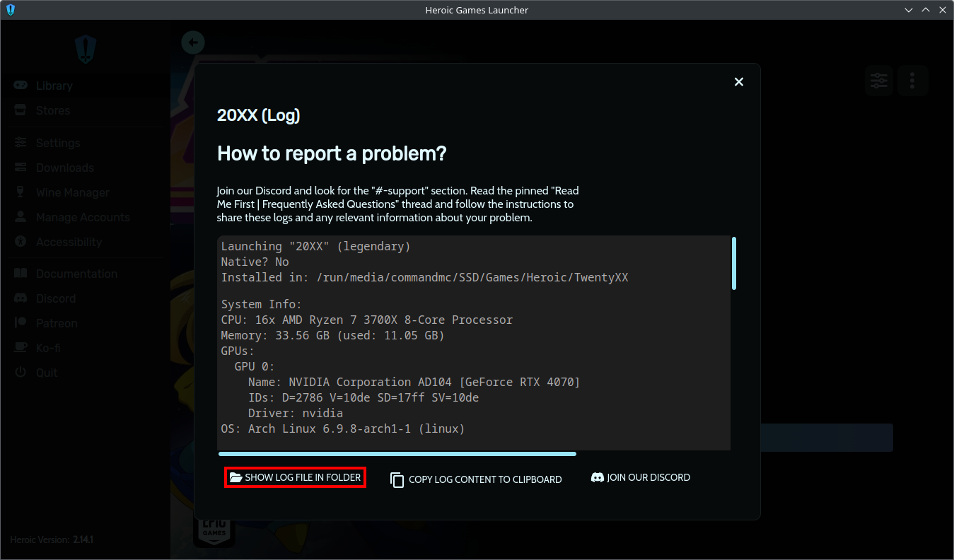Click the Wine Manager glass icon
Image resolution: width=954 pixels, height=560 pixels.
click(x=21, y=192)
